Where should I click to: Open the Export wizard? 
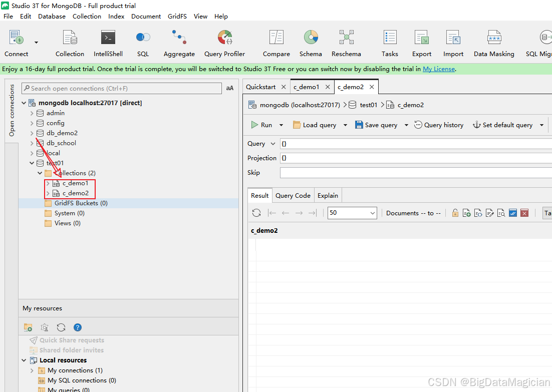tap(422, 44)
